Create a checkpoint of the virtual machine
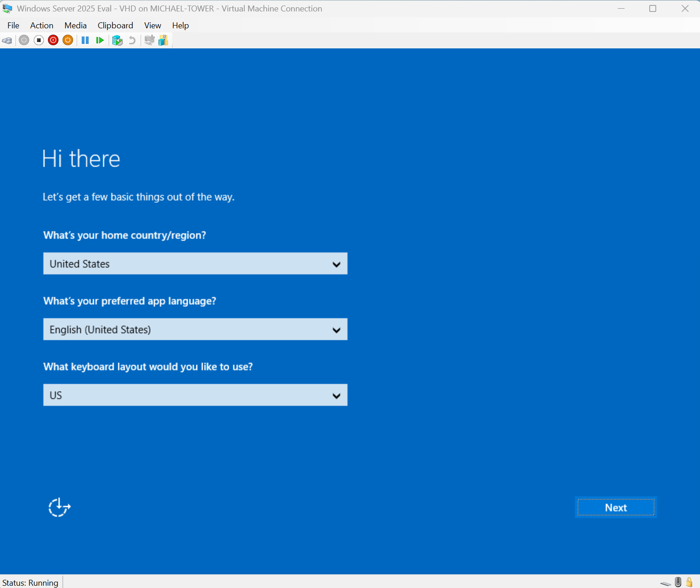 click(117, 40)
